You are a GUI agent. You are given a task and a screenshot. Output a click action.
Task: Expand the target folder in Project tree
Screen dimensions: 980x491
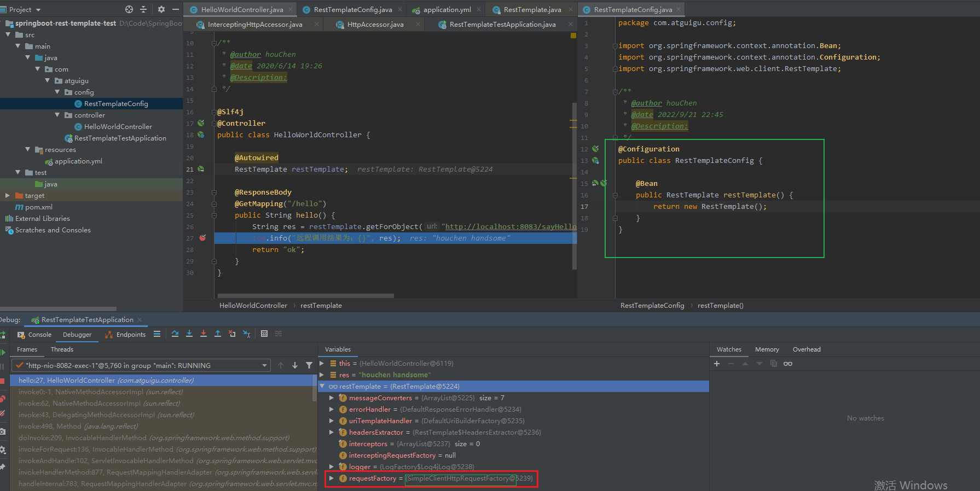point(8,195)
